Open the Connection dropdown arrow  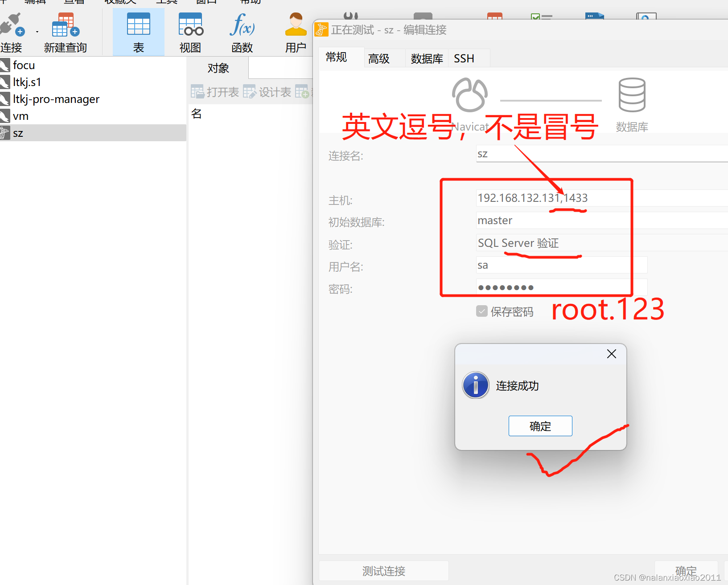pyautogui.click(x=37, y=32)
